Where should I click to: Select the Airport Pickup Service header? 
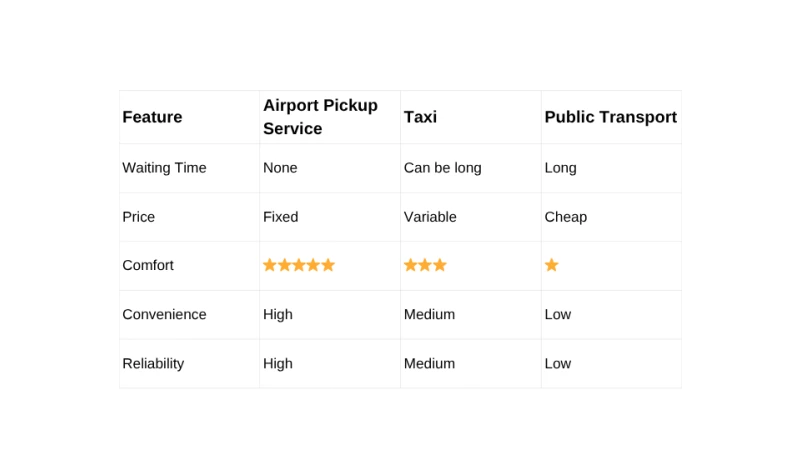click(x=320, y=117)
